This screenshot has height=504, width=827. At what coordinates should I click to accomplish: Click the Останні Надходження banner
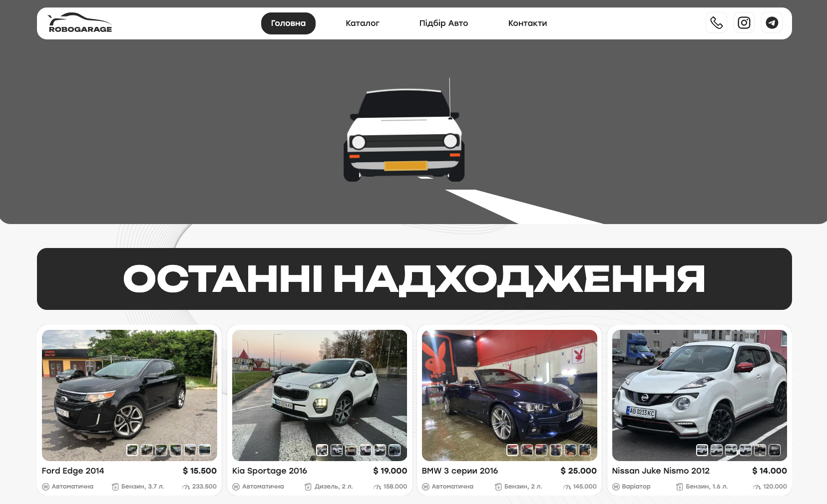coord(414,278)
